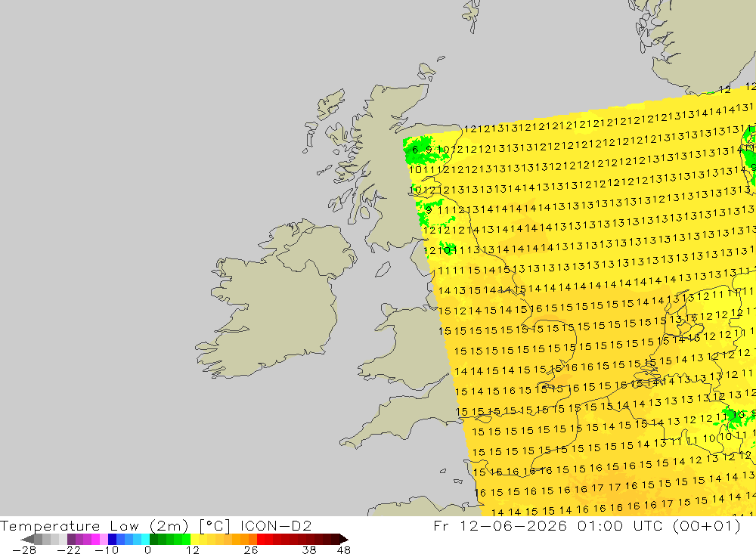Select the bright yellow legend swatch
Screen dimensions: 756x554
pyautogui.click(x=195, y=540)
